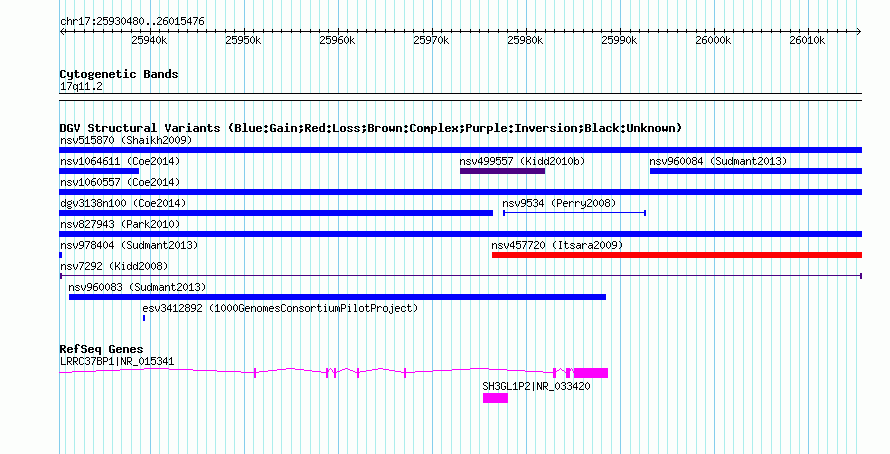Click the nsv9534 (Perry2008) label
The image size is (890, 454).
(x=559, y=203)
